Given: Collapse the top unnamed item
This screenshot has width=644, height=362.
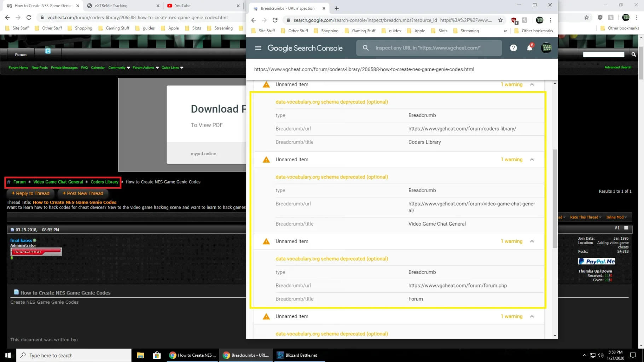Looking at the screenshot, I should pyautogui.click(x=532, y=84).
